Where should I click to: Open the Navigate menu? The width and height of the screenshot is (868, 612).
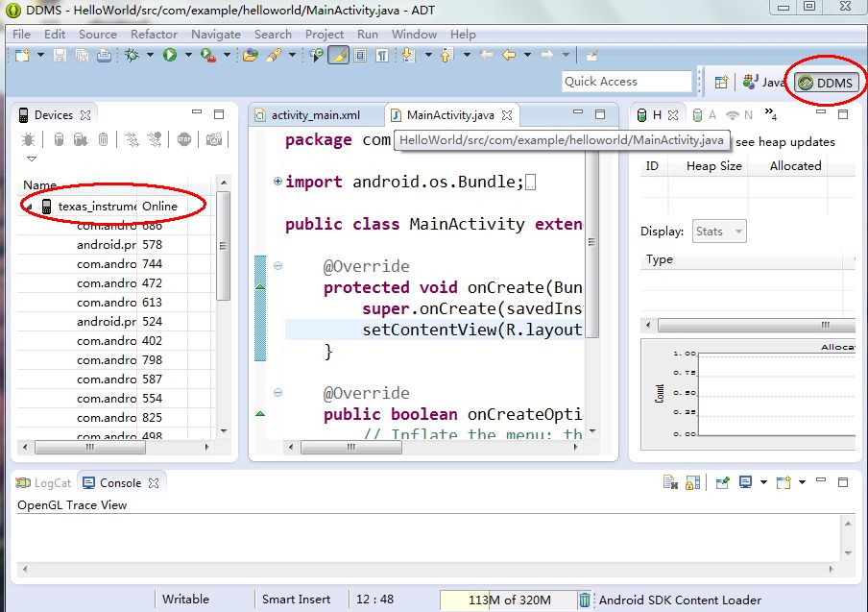216,35
